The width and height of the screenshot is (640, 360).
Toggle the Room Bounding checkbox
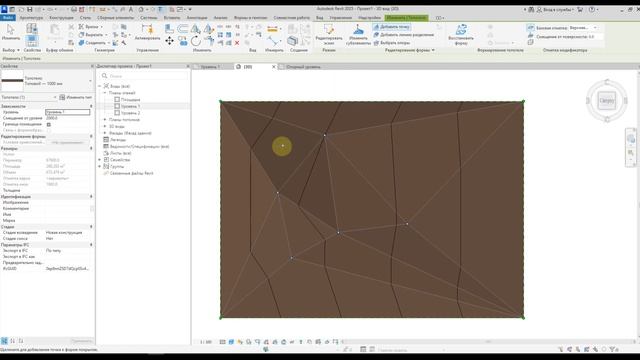point(49,124)
